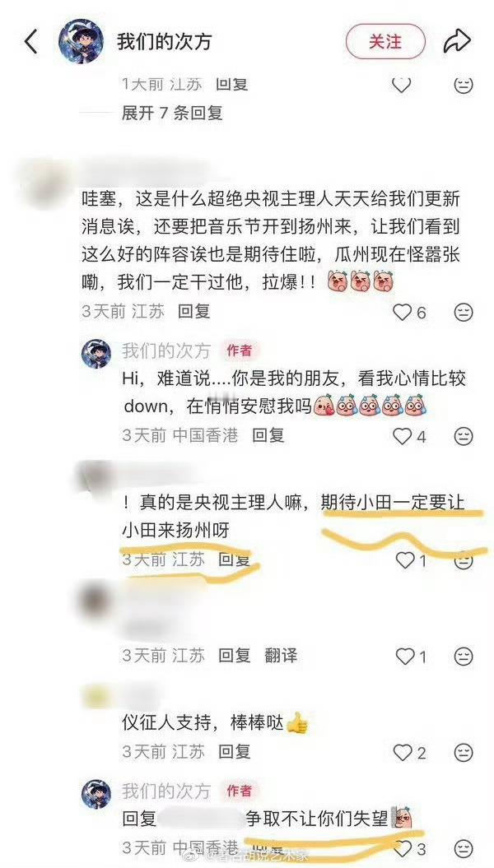
Task: Tap the dislike face on the last author reply
Action: (x=464, y=848)
